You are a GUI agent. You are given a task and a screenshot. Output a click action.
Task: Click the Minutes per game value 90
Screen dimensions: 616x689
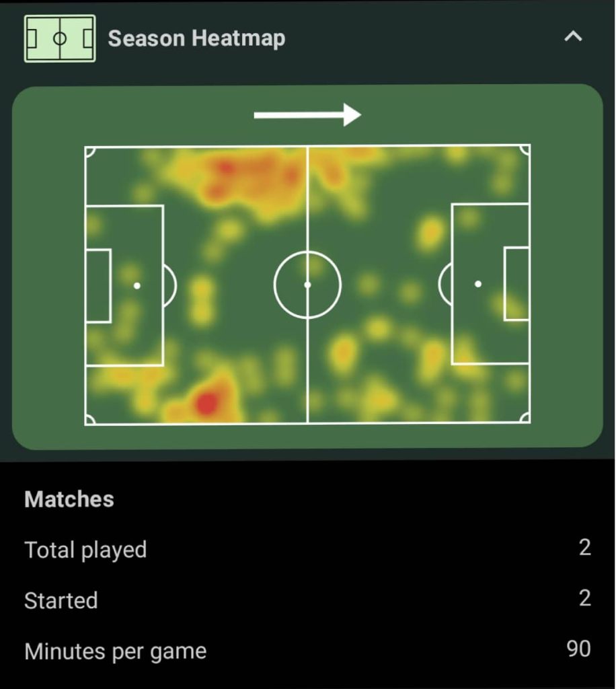[578, 649]
